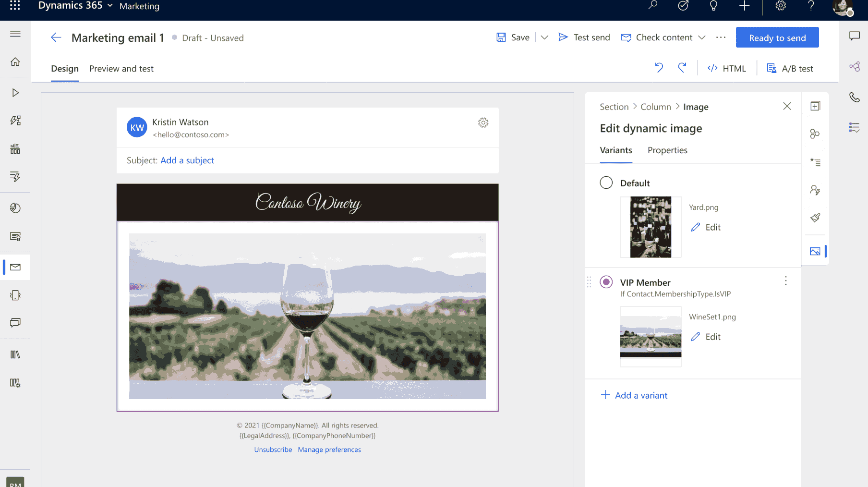Open the general styles paintbrush icon
The width and height of the screenshot is (868, 487).
coord(815,218)
